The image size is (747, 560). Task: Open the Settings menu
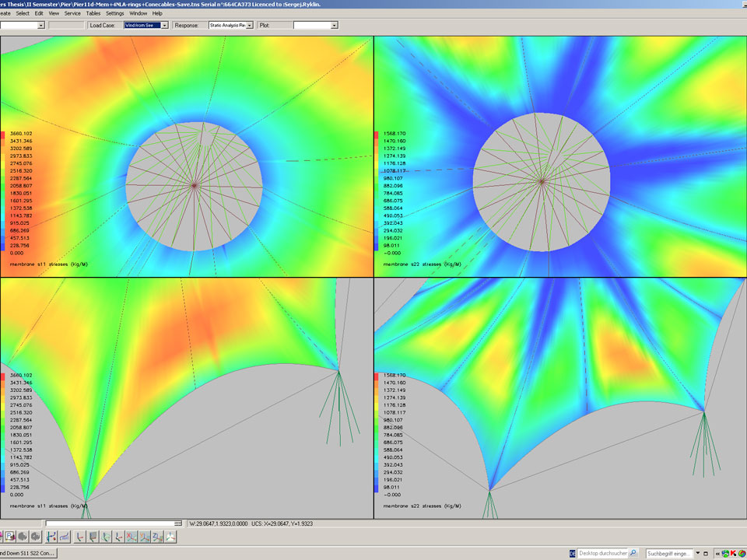click(x=114, y=13)
